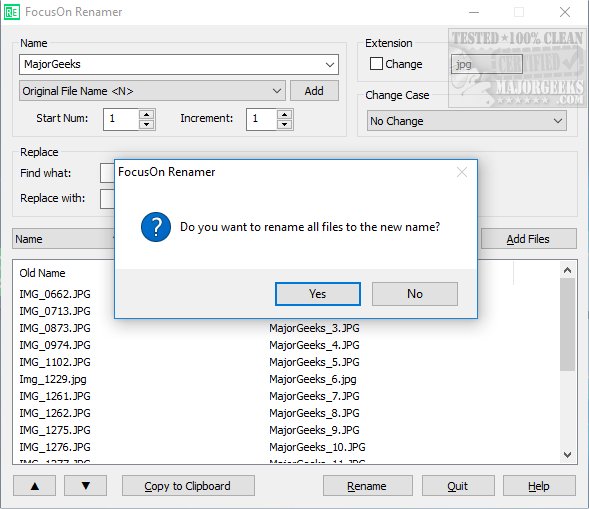
Task: Decrease Increment with the down arrow
Action: [x=285, y=124]
